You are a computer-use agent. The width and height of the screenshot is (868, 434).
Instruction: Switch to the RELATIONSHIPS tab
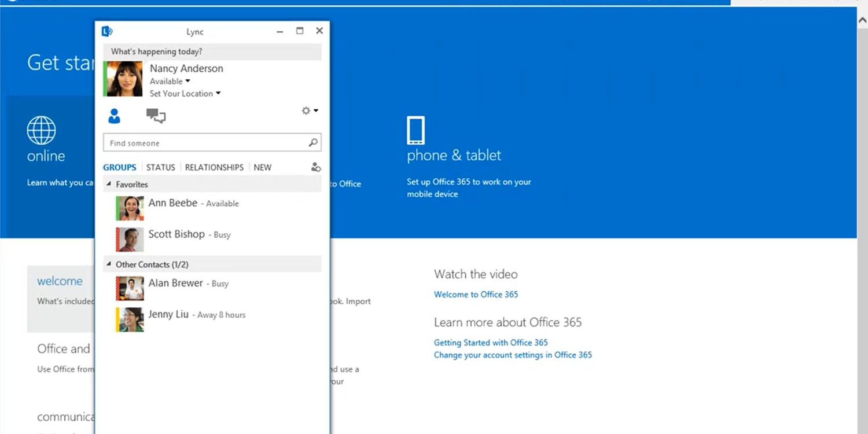(x=214, y=167)
